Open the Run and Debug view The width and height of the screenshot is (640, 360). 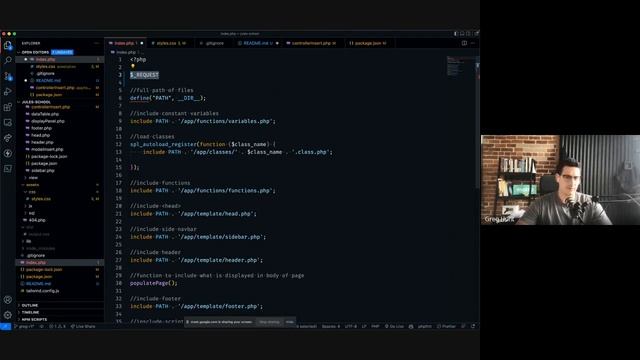click(8, 91)
